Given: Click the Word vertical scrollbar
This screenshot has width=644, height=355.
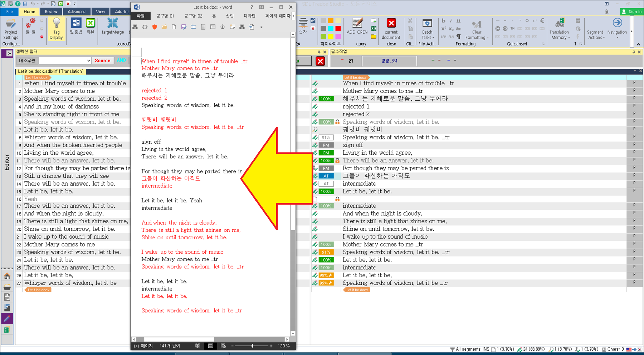Looking at the screenshot, I should coord(293,184).
